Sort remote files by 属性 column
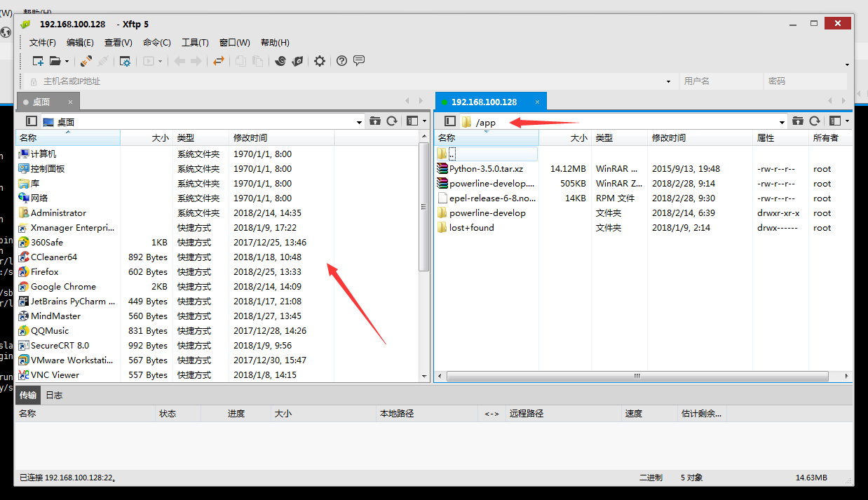Screen dimensions: 868x500 pos(780,138)
